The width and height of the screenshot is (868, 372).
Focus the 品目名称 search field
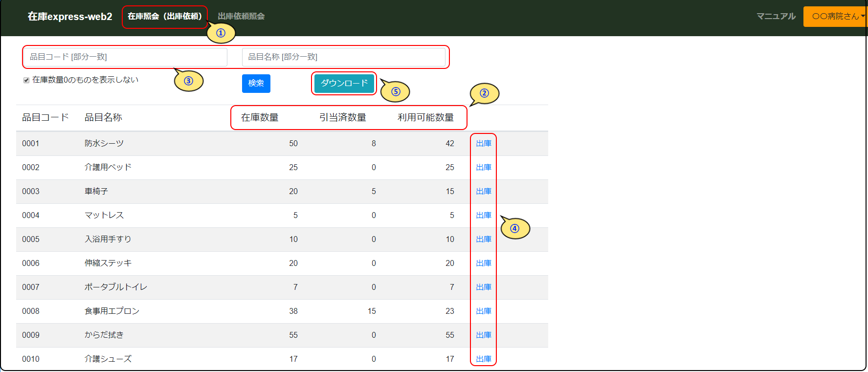[x=343, y=57]
